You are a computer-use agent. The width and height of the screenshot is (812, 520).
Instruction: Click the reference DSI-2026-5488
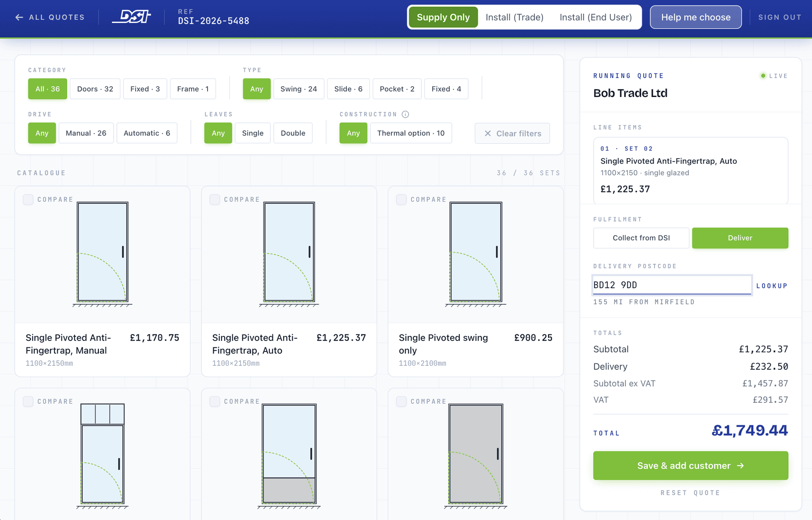click(213, 21)
